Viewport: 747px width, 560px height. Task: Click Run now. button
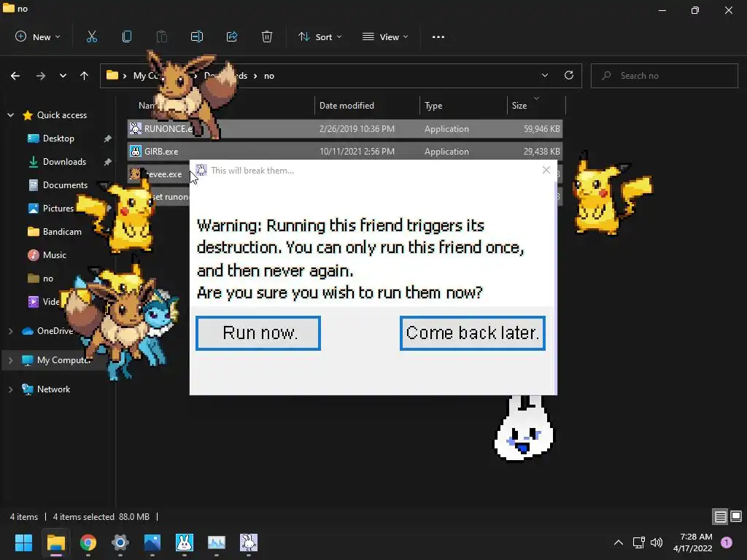[258, 332]
